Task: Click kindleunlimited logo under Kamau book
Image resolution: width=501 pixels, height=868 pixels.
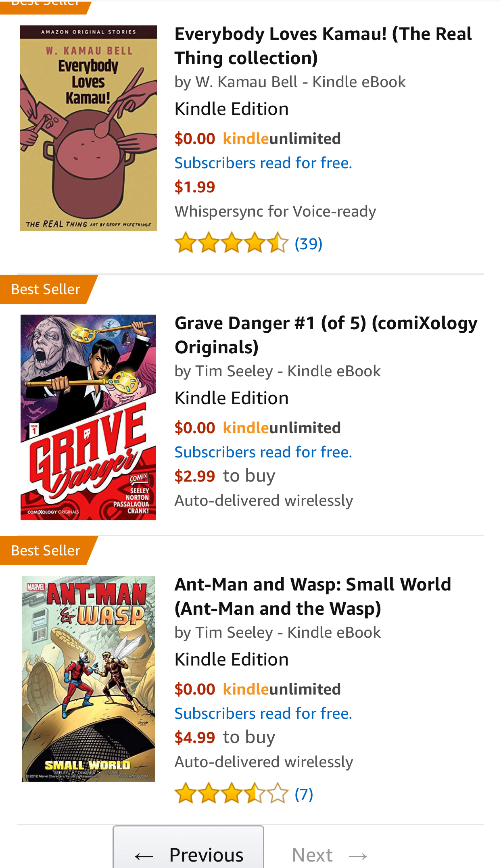Action: click(x=282, y=139)
